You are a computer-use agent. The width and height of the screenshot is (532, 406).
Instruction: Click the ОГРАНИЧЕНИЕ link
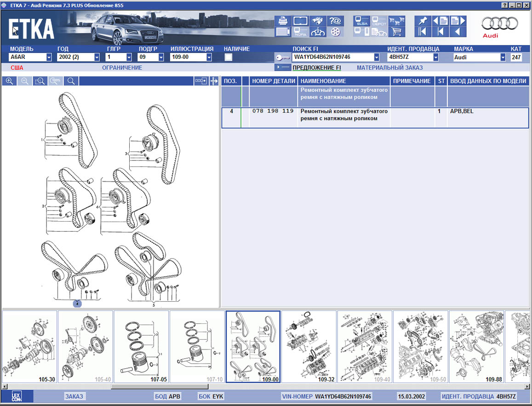(122, 68)
